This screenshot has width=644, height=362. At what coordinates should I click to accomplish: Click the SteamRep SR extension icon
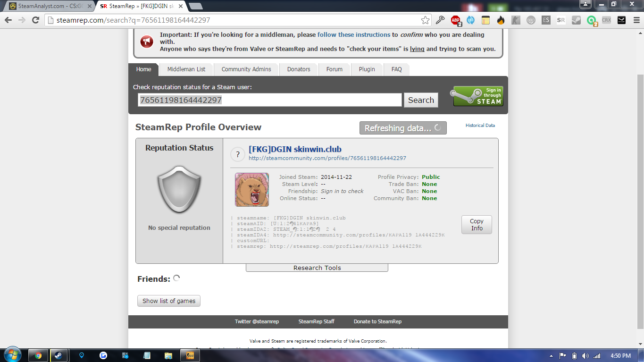pos(561,20)
